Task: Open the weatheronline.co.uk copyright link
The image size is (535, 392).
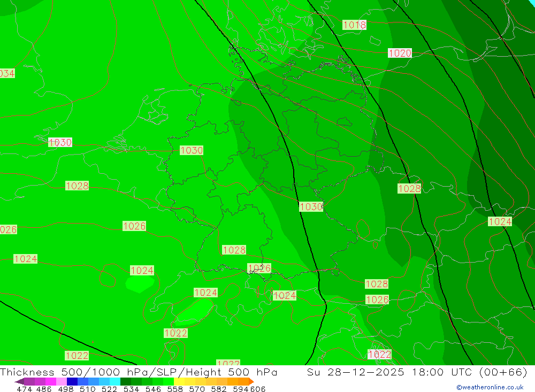Action: coord(490,387)
